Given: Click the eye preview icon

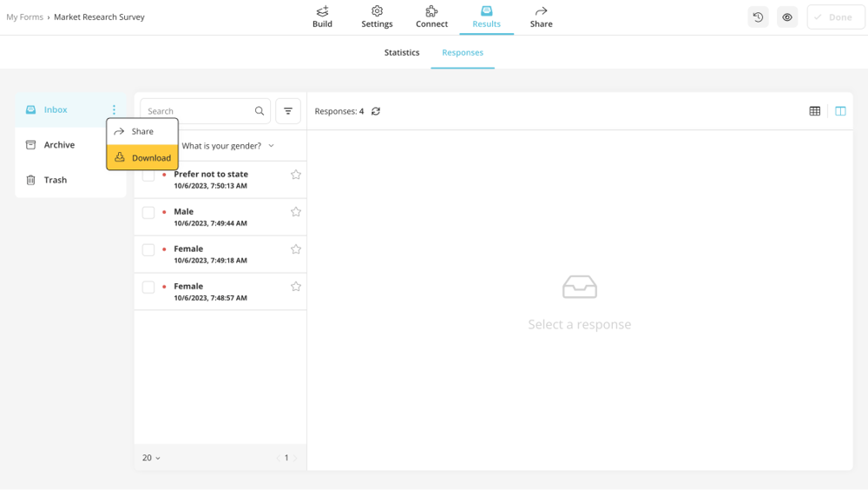Looking at the screenshot, I should pos(787,17).
